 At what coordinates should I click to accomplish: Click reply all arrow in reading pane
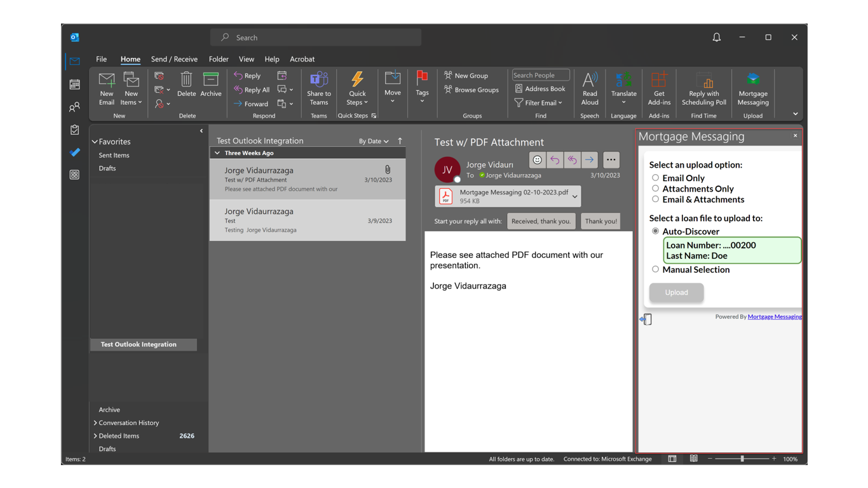[x=572, y=160]
